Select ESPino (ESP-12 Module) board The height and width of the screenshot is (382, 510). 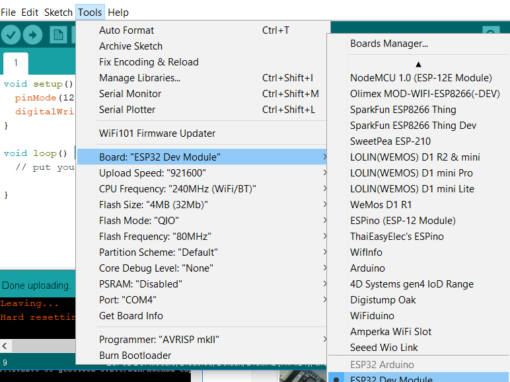click(x=419, y=221)
